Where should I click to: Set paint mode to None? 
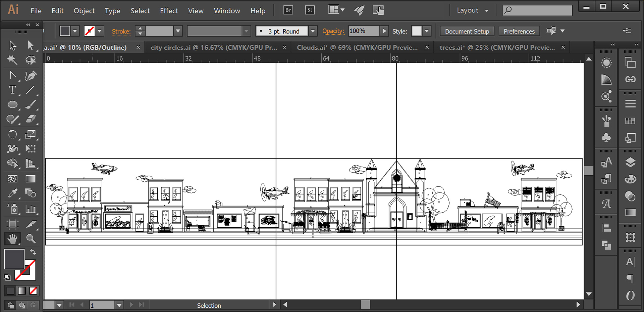pos(33,291)
